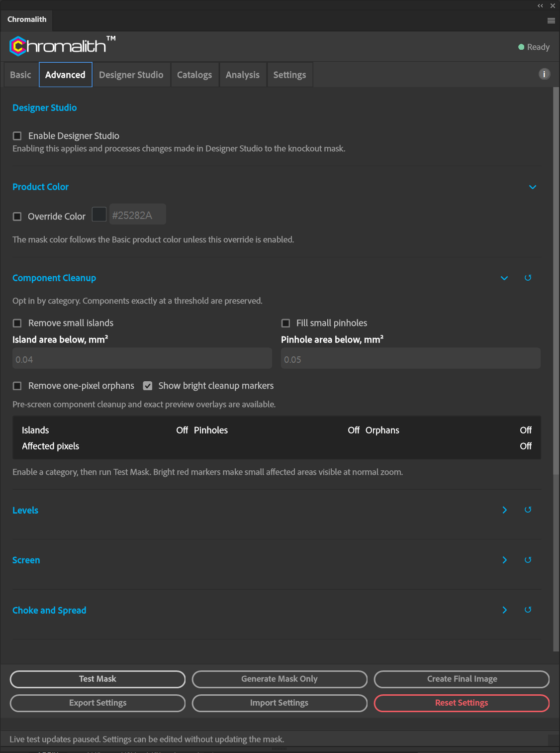Click the Product Color heading

tap(40, 187)
